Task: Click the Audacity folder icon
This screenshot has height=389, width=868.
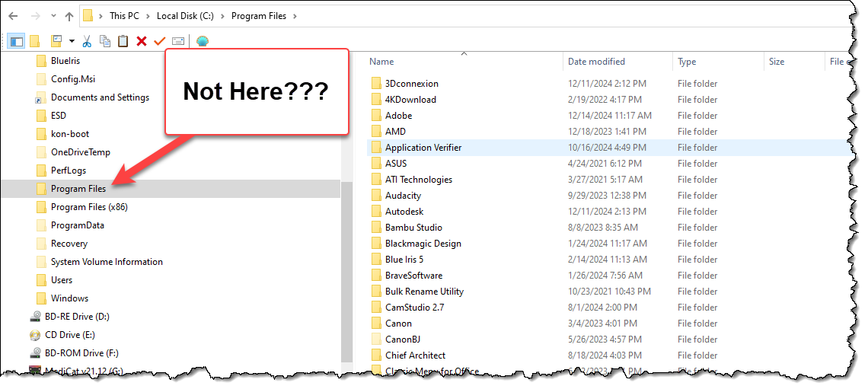Action: pyautogui.click(x=376, y=196)
